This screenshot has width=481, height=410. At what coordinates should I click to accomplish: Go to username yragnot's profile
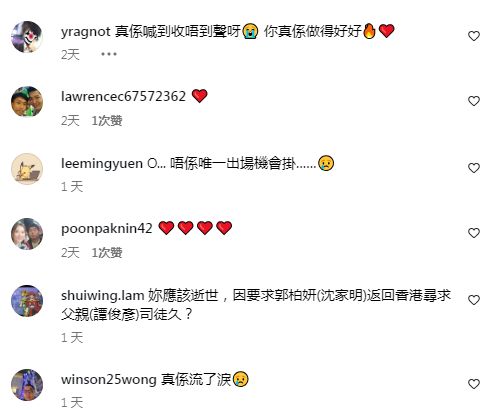(85, 32)
